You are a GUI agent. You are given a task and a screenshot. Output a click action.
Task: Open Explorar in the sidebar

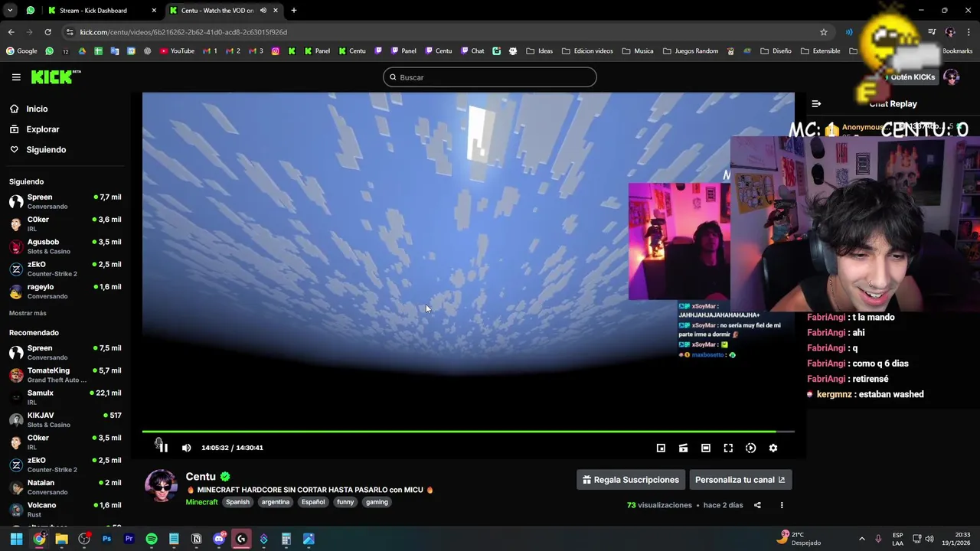(x=34, y=129)
